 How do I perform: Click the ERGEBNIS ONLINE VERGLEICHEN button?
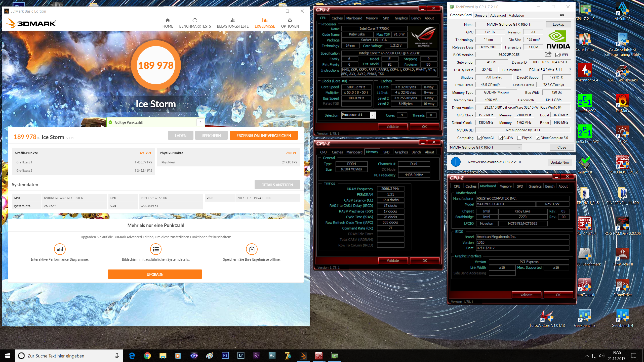264,135
